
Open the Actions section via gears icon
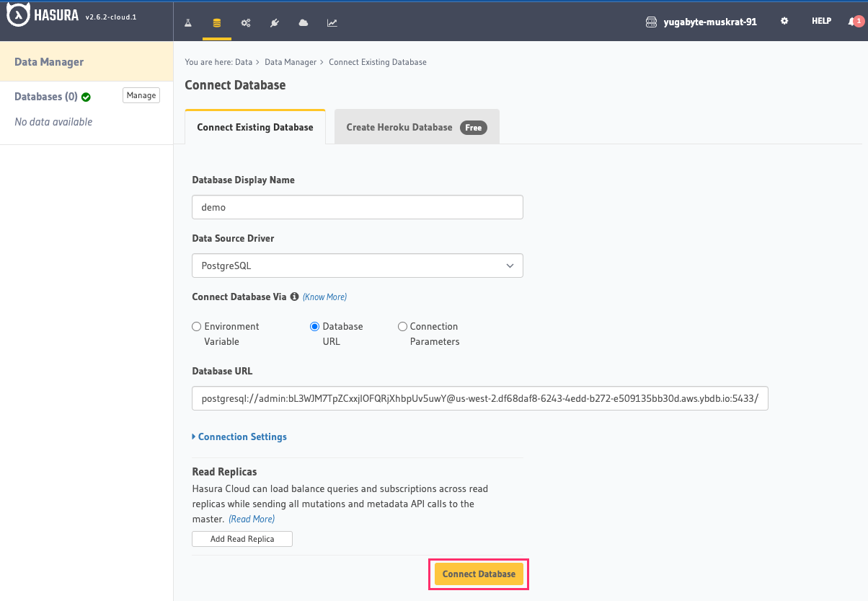[x=245, y=22]
